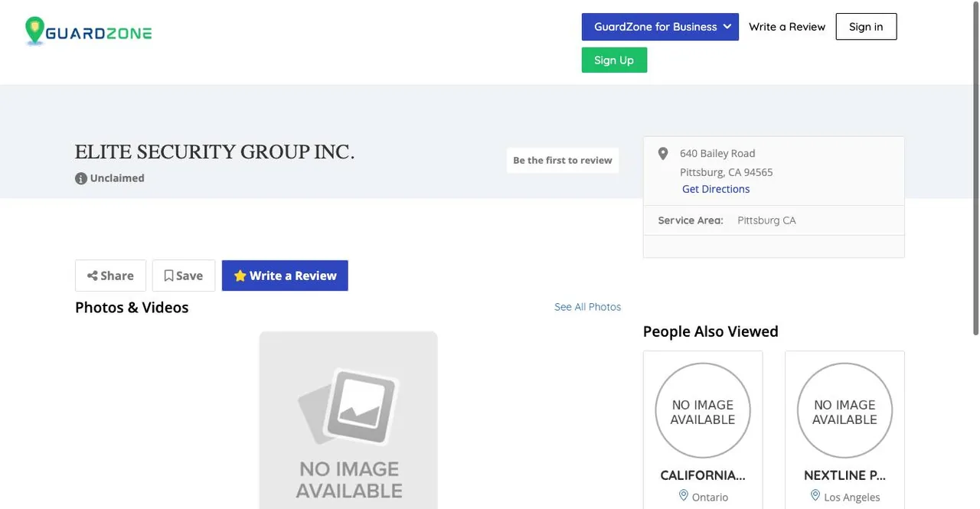Open the large No Image Available placeholder
This screenshot has width=980, height=509.
tap(348, 420)
